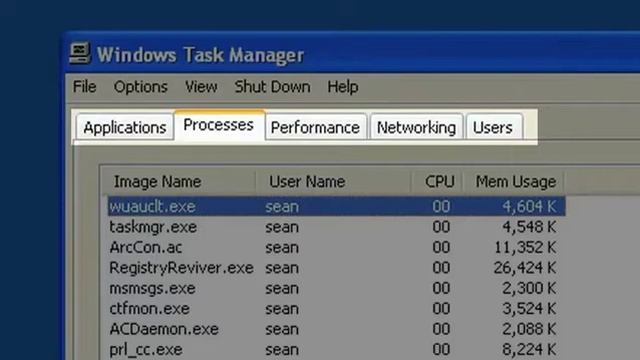Switch to the Applications tab
Viewport: 640px width, 360px height.
[125, 127]
